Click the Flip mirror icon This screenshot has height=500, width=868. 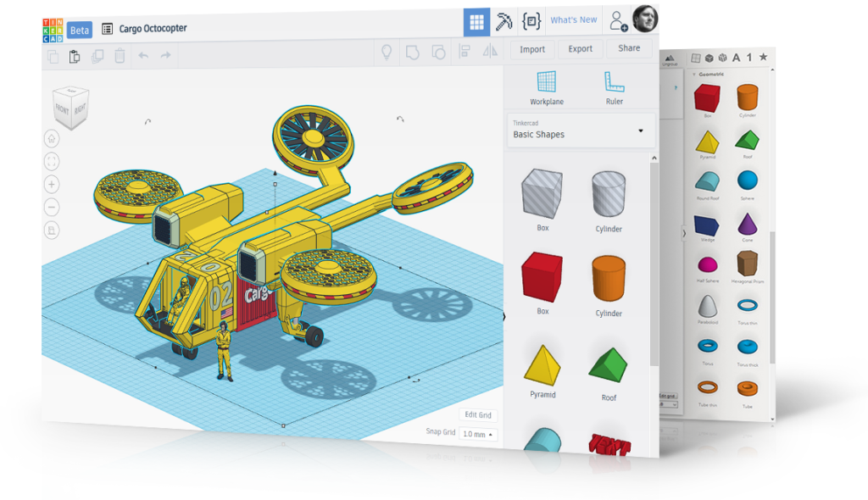490,52
